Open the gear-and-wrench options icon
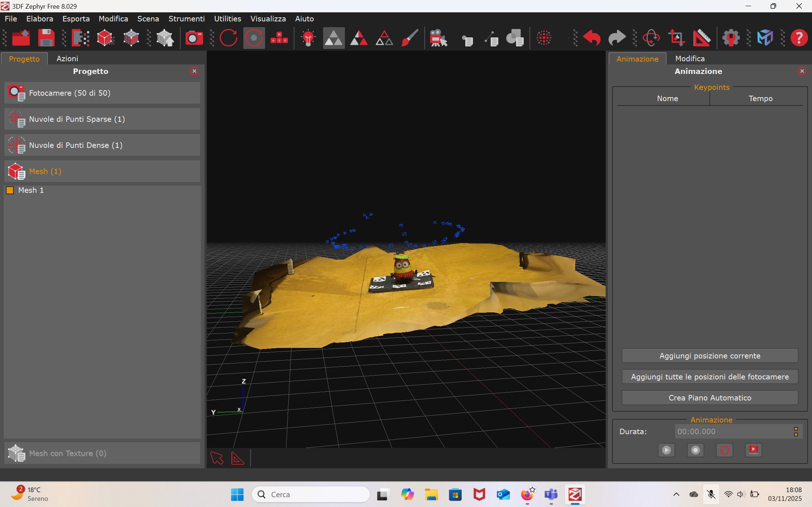Viewport: 812px width, 507px height. [x=730, y=38]
